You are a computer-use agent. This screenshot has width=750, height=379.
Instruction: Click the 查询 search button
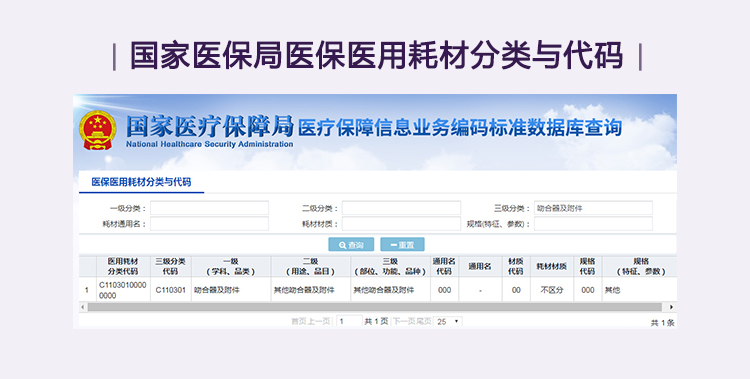(x=351, y=245)
